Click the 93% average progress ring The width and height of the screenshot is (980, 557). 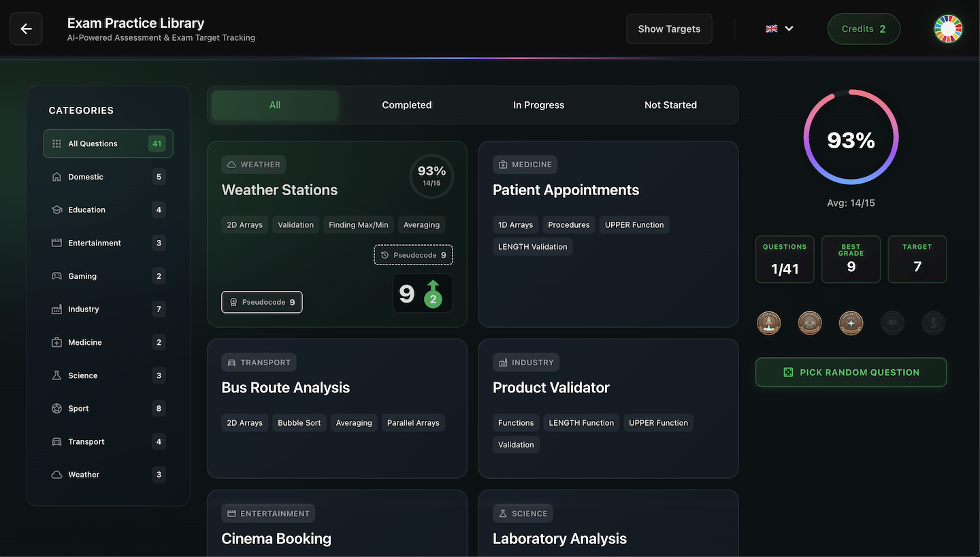point(851,137)
